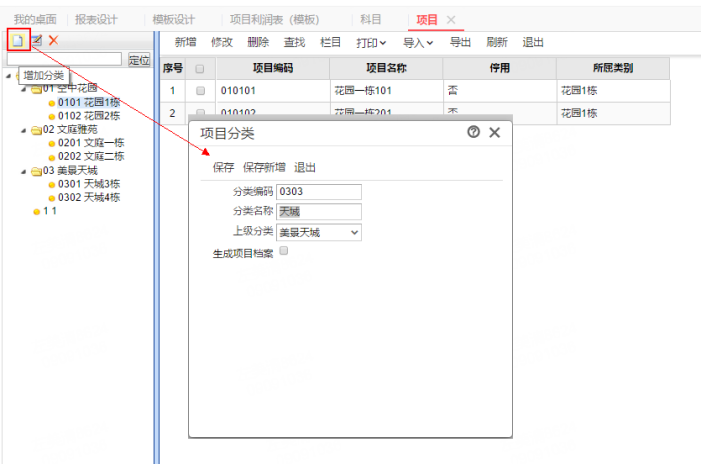Check the 生成项目档案 checkbox
702x464 pixels.
[284, 252]
